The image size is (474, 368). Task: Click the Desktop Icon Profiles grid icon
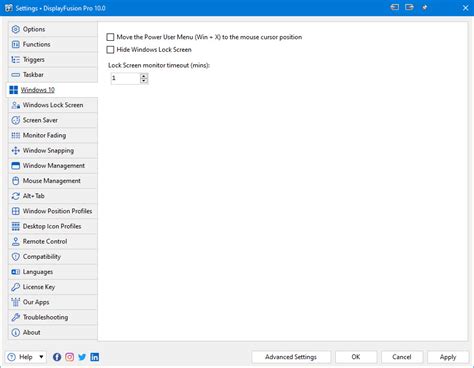tap(15, 226)
